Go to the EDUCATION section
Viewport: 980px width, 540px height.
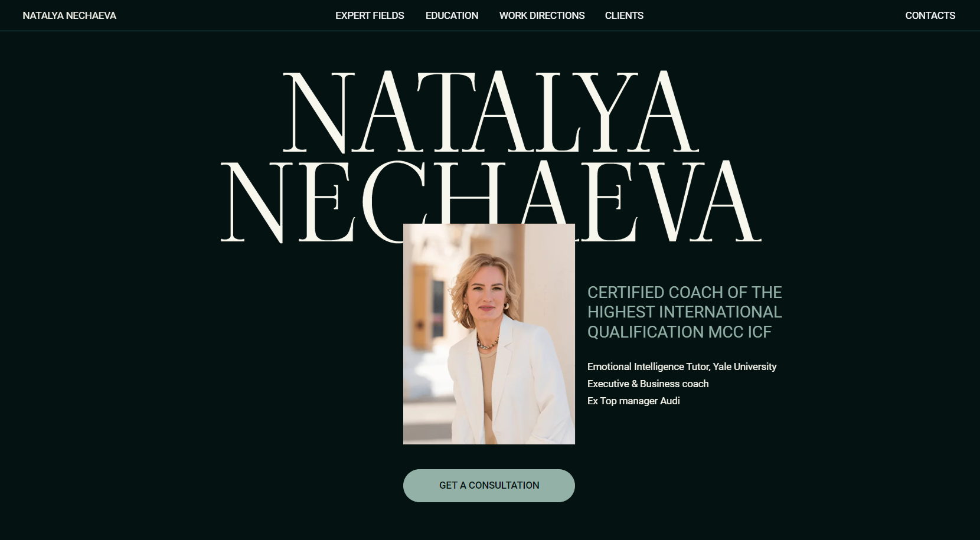452,15
